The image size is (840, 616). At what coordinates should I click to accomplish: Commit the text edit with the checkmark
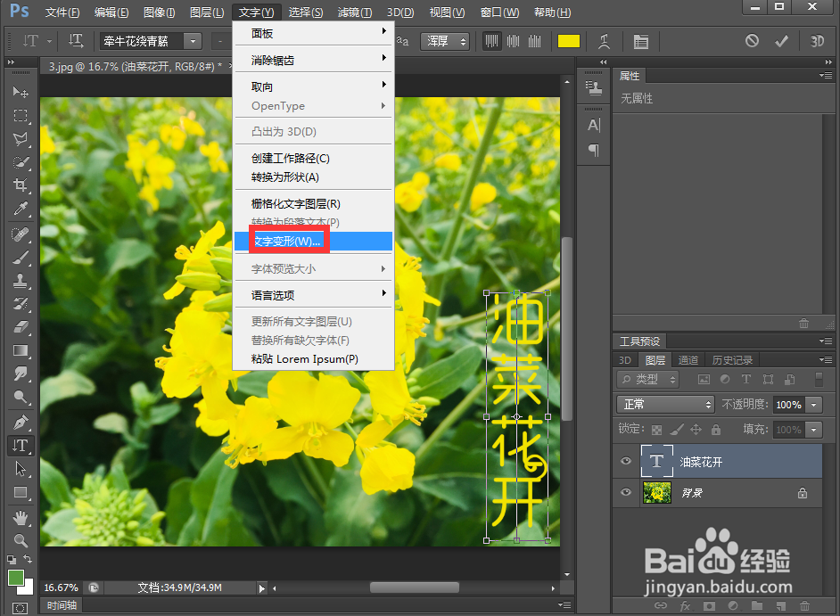[779, 40]
